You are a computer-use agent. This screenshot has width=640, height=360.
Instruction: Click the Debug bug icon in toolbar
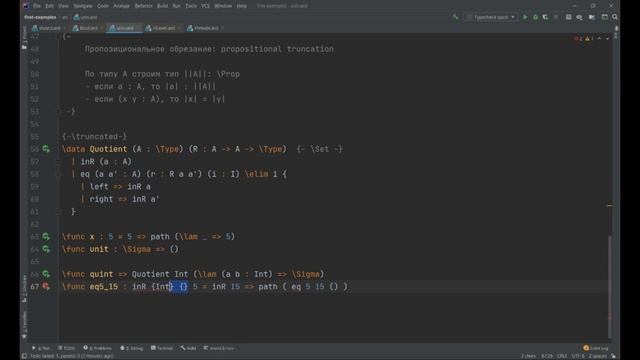[x=536, y=17]
